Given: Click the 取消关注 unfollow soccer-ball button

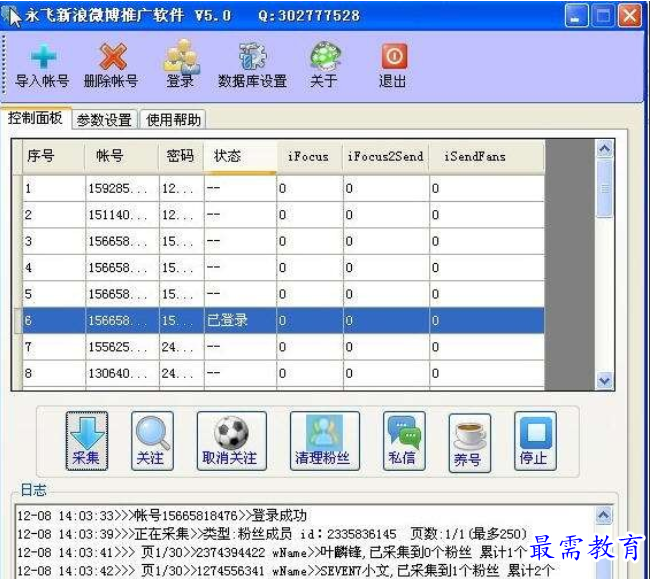Looking at the screenshot, I should click(x=232, y=441).
